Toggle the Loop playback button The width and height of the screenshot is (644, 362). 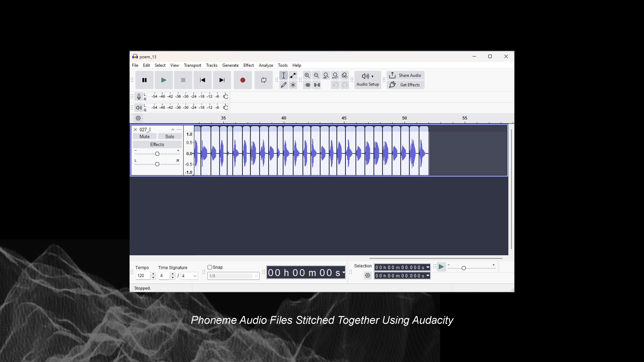pos(263,80)
